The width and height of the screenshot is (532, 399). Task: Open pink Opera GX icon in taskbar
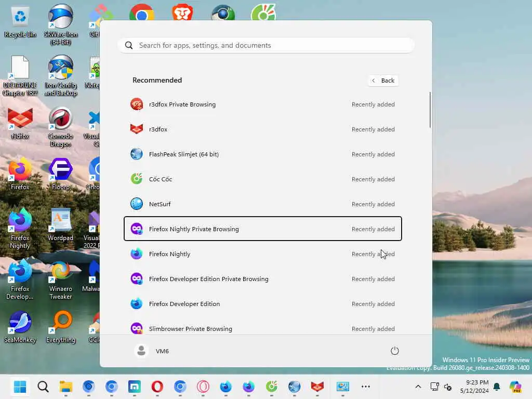203,387
